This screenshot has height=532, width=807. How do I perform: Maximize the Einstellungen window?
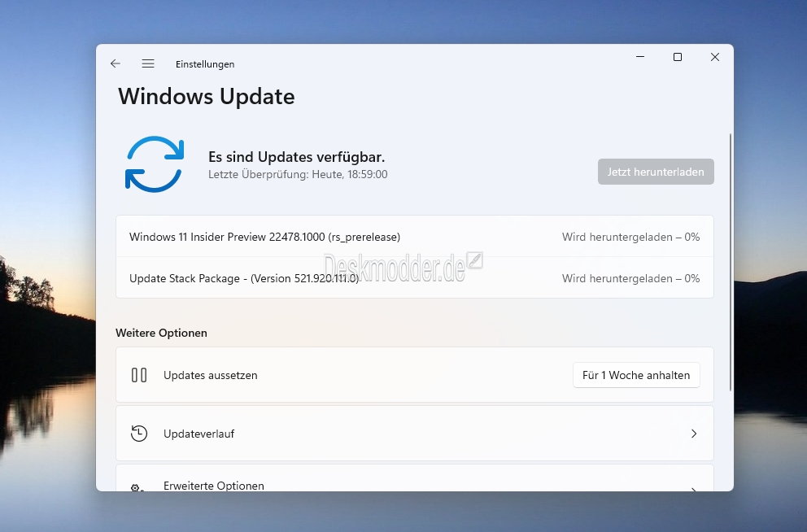coord(678,57)
